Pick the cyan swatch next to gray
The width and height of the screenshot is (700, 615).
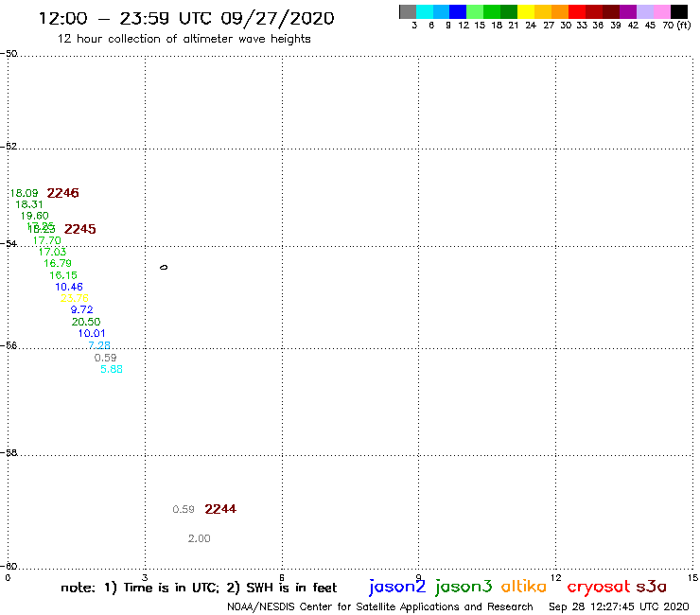425,11
